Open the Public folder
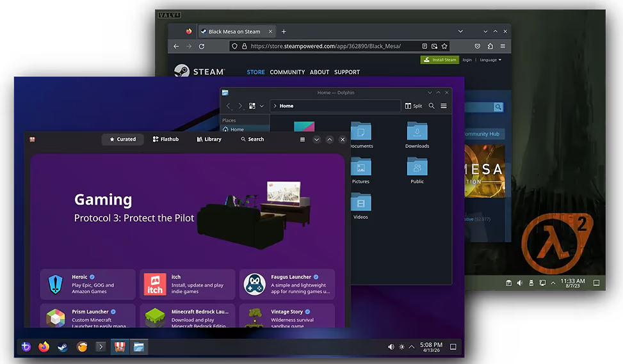 coord(417,171)
